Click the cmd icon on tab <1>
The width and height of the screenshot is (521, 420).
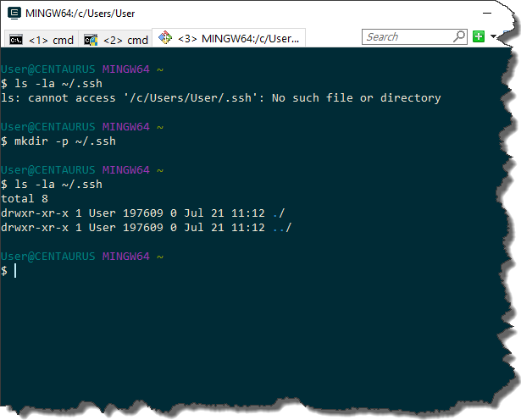(16, 40)
